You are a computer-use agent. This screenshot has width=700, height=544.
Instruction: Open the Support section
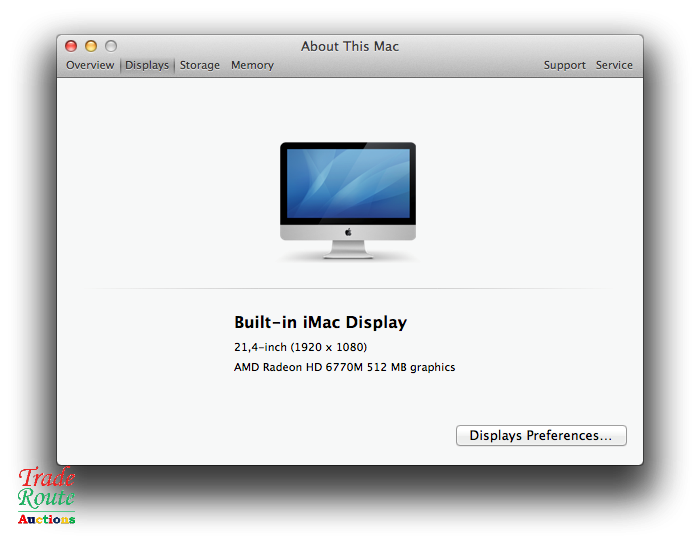coord(564,65)
